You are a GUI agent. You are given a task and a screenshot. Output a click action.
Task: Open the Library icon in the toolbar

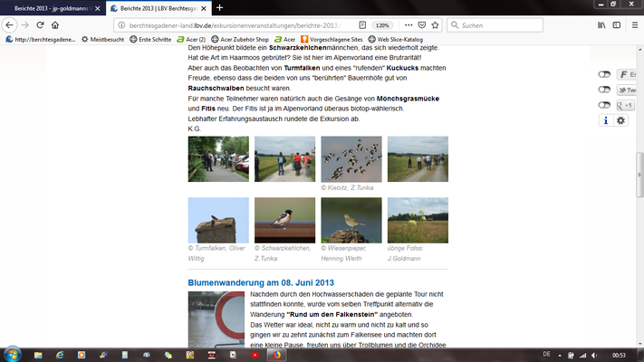click(601, 25)
